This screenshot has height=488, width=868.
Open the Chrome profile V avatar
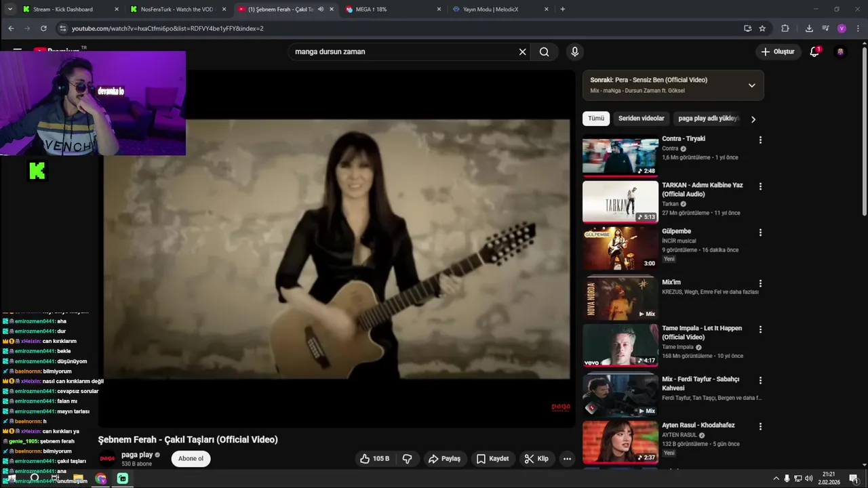[842, 28]
